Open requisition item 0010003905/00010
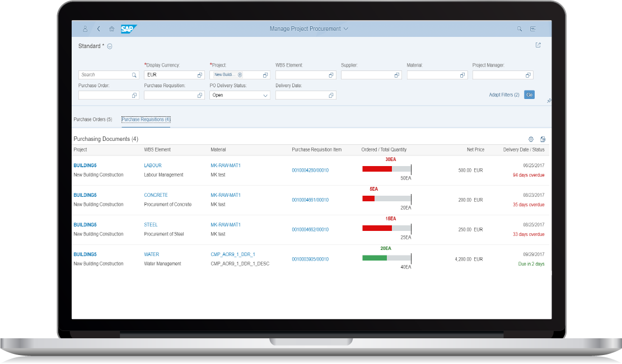The width and height of the screenshot is (622, 364). pos(310,259)
